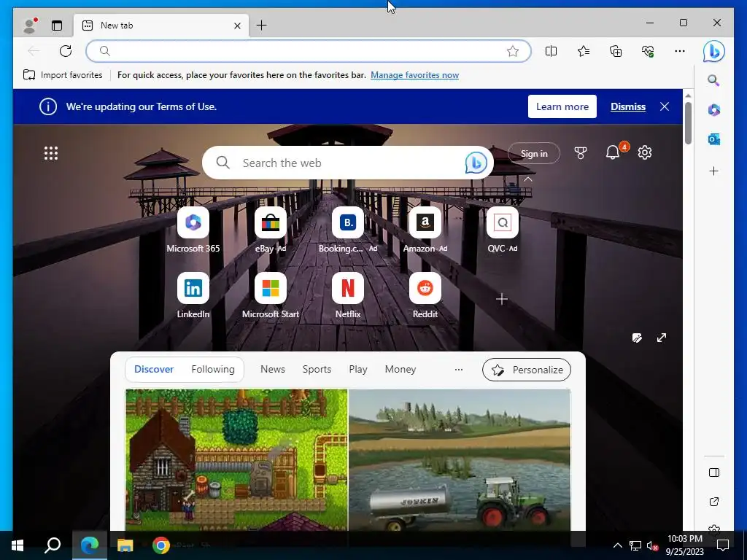Open page settings gear
The height and width of the screenshot is (560, 747).
coord(645,152)
